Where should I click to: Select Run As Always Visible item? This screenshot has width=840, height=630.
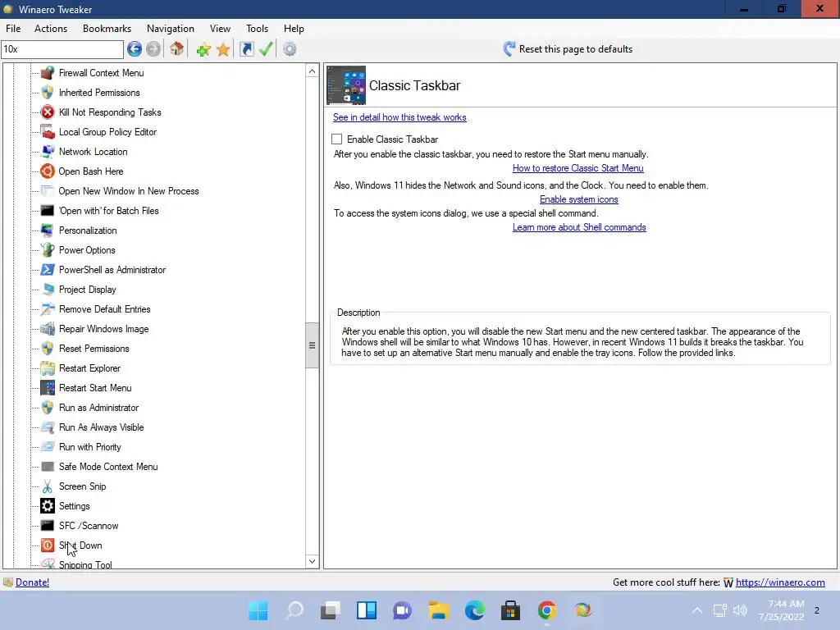[x=101, y=427]
